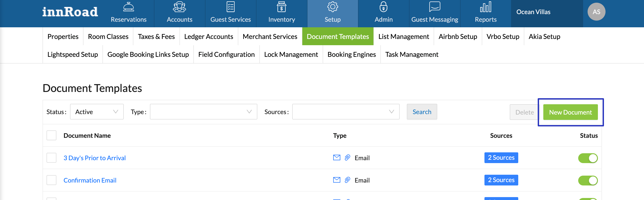Open Lightspeed Setup tab

73,54
